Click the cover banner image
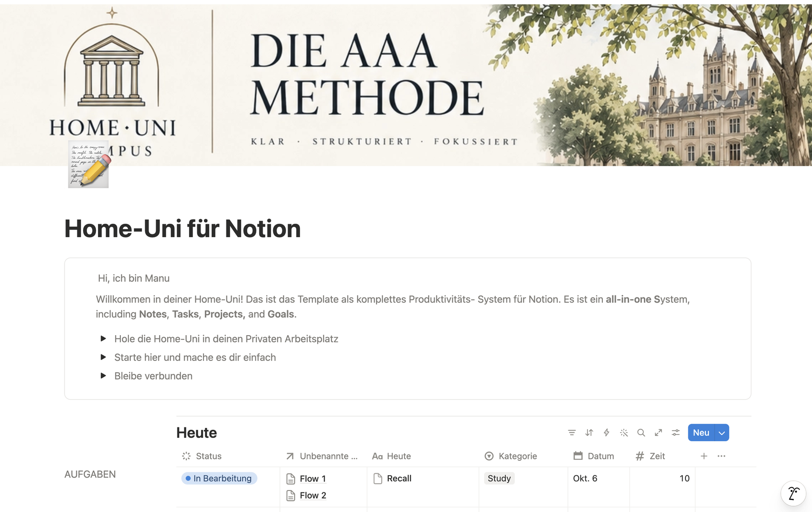Screen dimensions: 812x512 (406, 85)
